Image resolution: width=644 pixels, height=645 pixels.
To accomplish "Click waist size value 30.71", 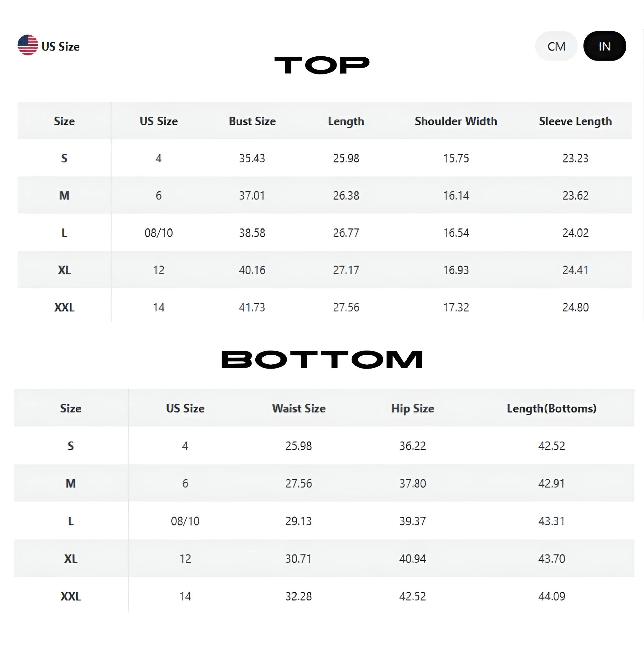I will [x=298, y=559].
